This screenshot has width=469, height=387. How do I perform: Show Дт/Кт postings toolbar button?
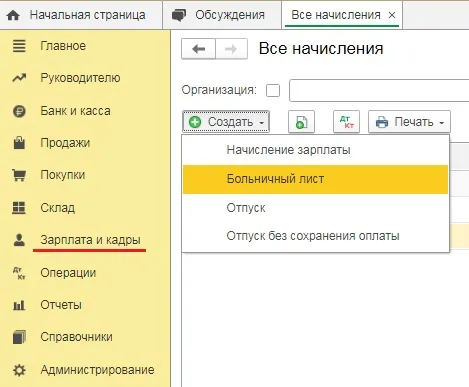click(x=346, y=122)
